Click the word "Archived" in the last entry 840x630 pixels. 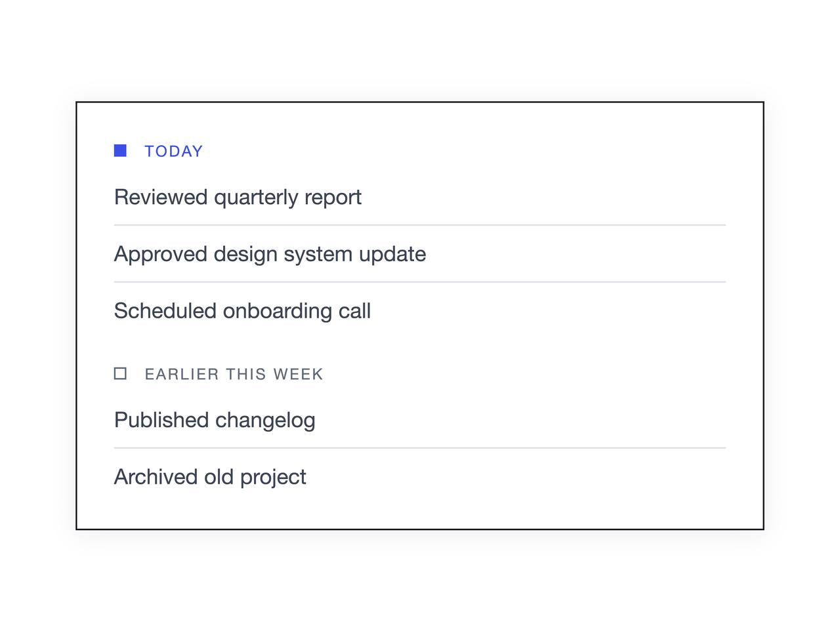coord(156,477)
